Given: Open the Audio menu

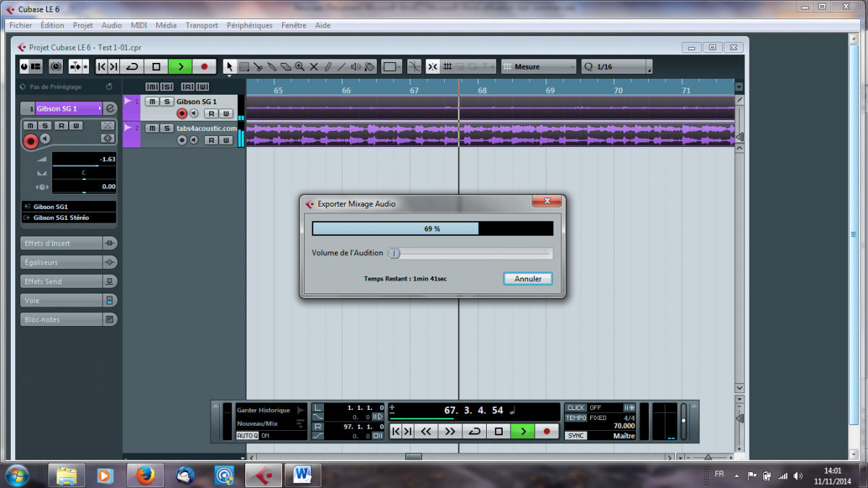Looking at the screenshot, I should 112,25.
